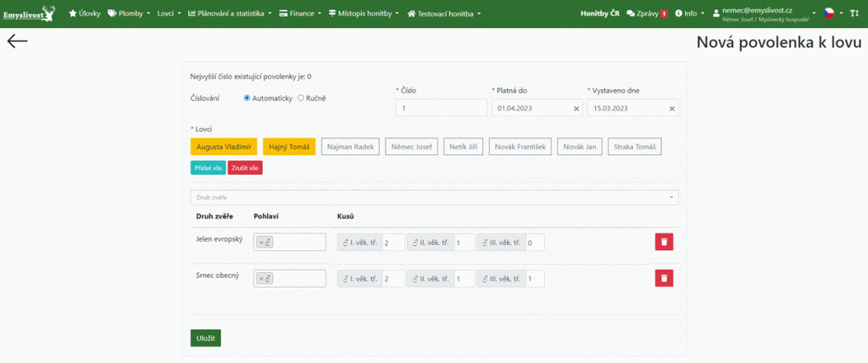Click the Jelen evropský species text
Screen dimensions: 868x363
point(220,239)
